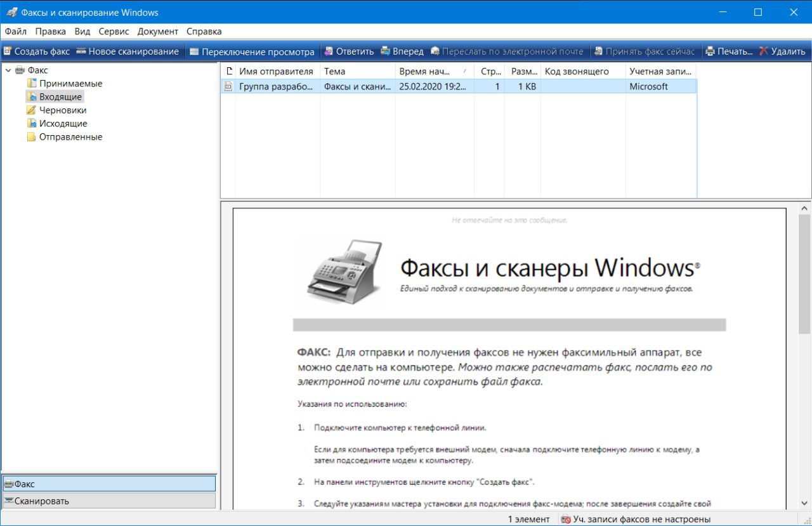Click the app icon in title bar
The image size is (812, 526).
(x=11, y=12)
